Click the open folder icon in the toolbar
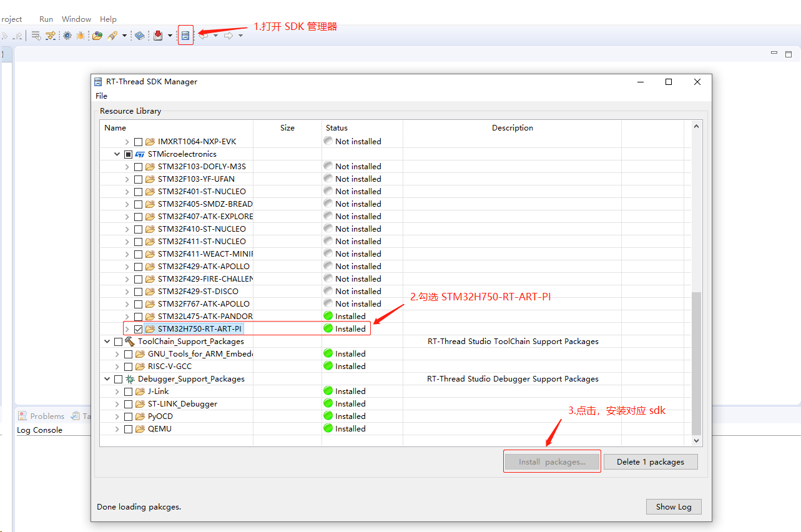 tap(97, 36)
